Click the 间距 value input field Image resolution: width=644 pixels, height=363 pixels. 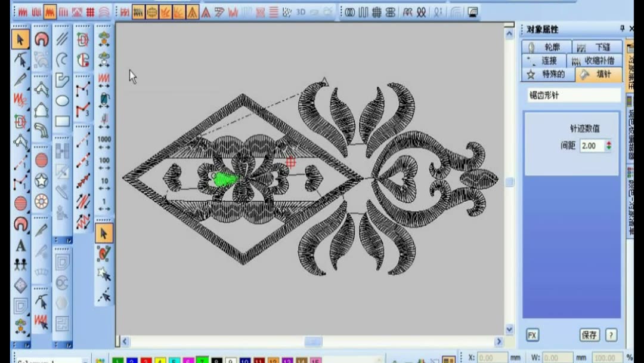pyautogui.click(x=591, y=146)
